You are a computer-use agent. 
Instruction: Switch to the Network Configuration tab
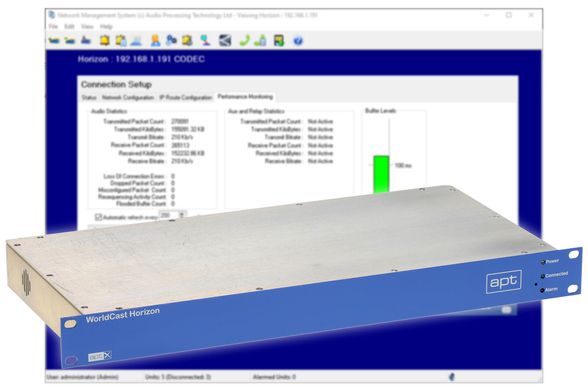pos(128,97)
